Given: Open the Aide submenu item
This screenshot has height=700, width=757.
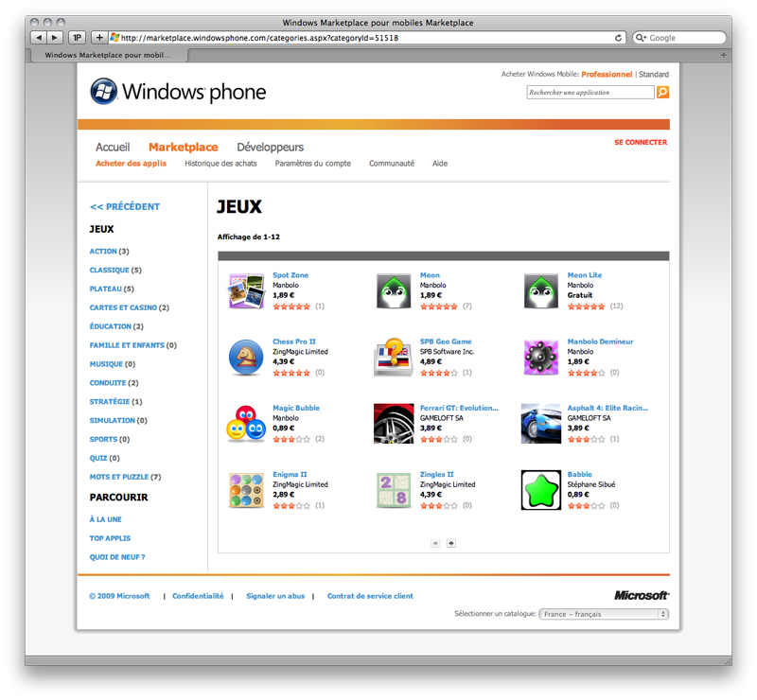Looking at the screenshot, I should pyautogui.click(x=440, y=164).
